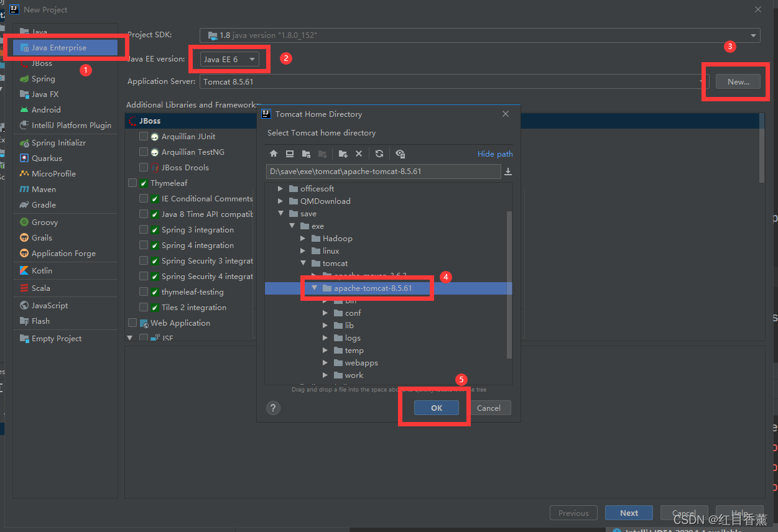The width and height of the screenshot is (778, 532).
Task: Refresh the directory tree
Action: point(379,154)
